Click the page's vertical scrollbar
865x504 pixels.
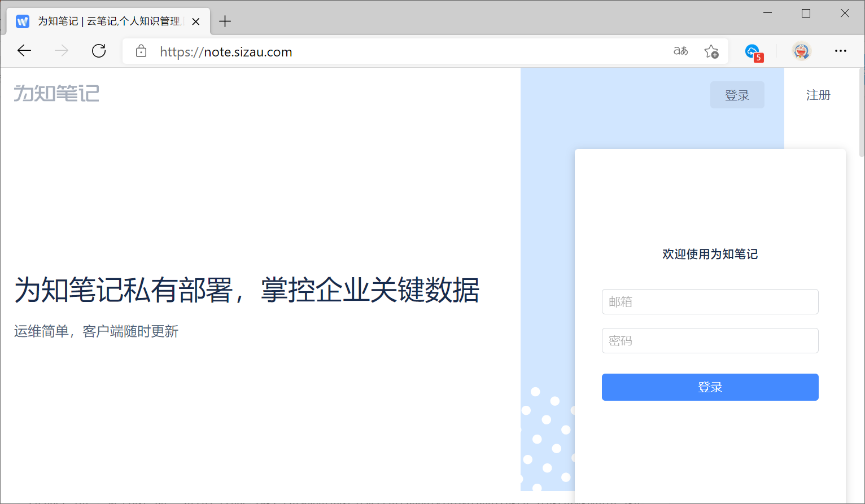861,113
